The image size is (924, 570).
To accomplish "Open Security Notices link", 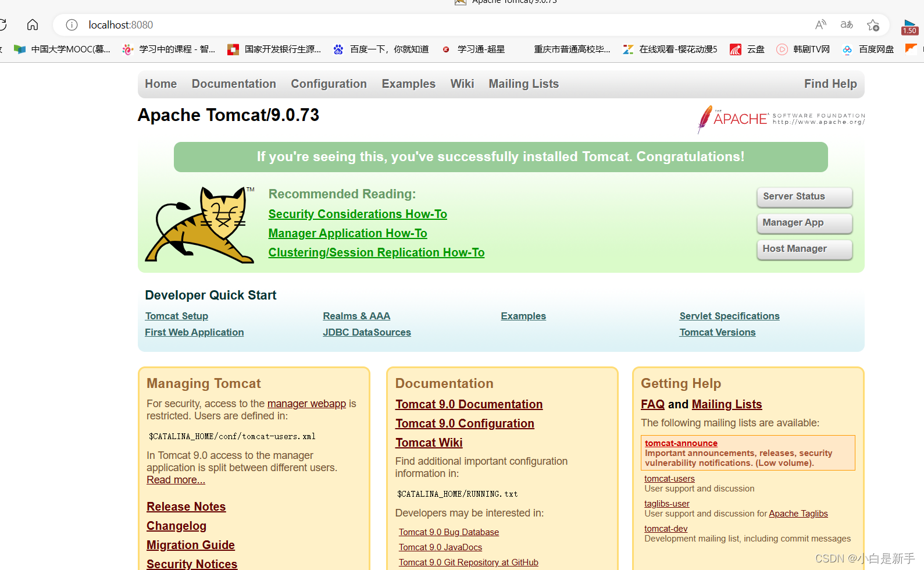I will [192, 564].
